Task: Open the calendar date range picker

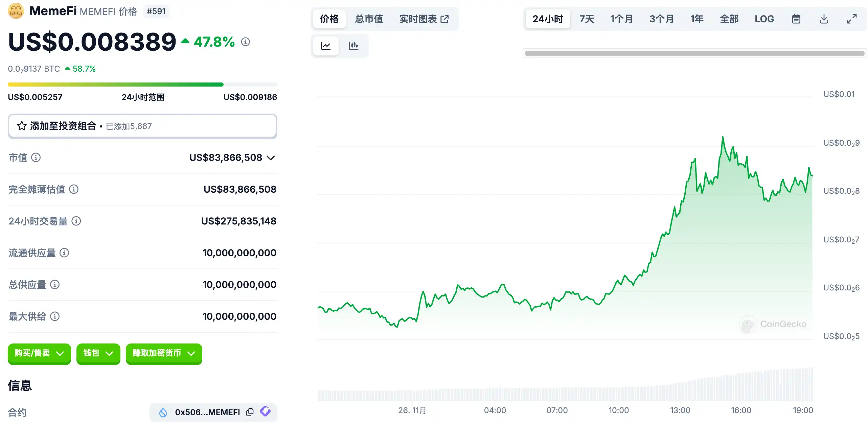Action: [x=796, y=19]
